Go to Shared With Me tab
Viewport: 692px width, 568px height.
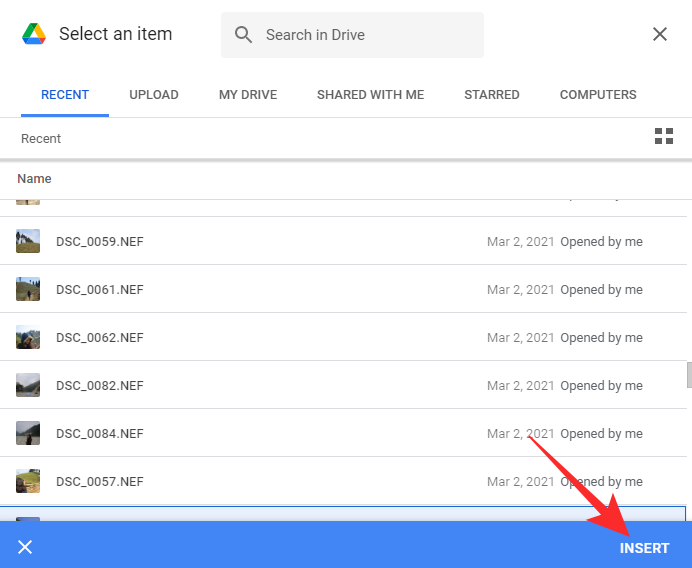[370, 95]
